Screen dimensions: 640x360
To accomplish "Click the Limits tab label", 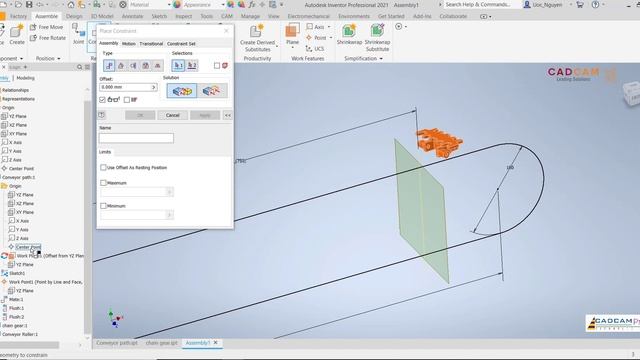I will pyautogui.click(x=105, y=152).
